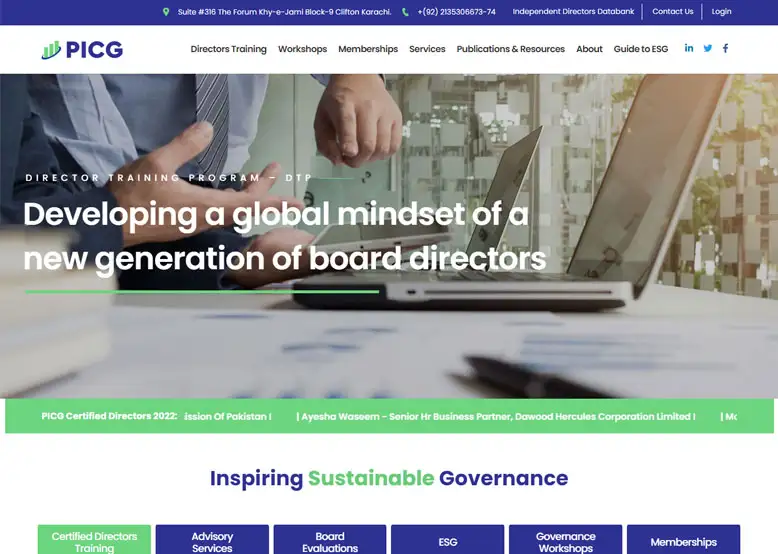The image size is (778, 554).
Task: Click the Login link
Action: [x=721, y=11]
